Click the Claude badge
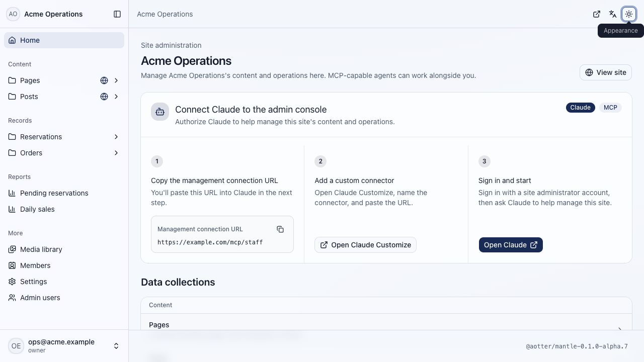Image resolution: width=644 pixels, height=362 pixels. [x=580, y=108]
